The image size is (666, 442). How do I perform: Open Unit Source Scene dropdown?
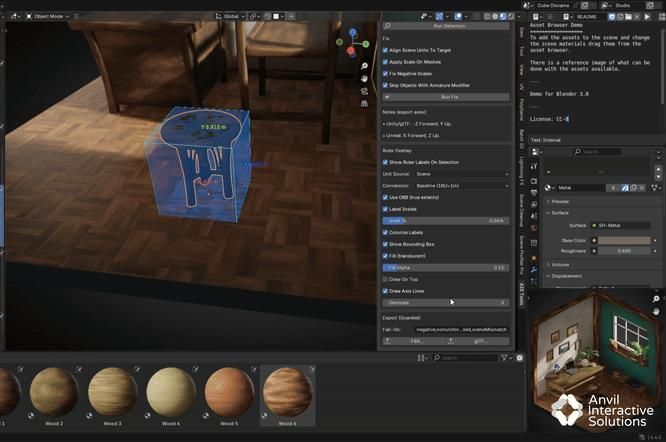coord(462,174)
